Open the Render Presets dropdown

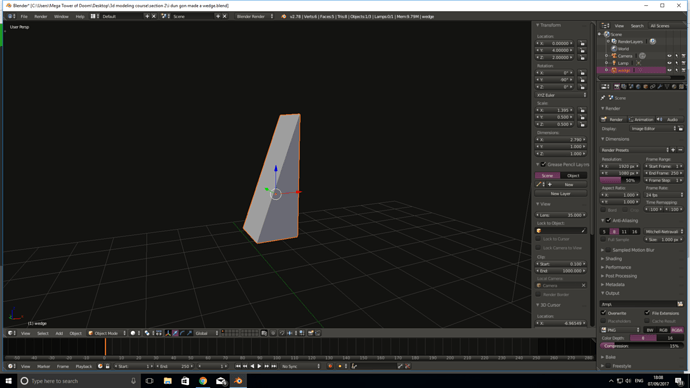point(635,150)
